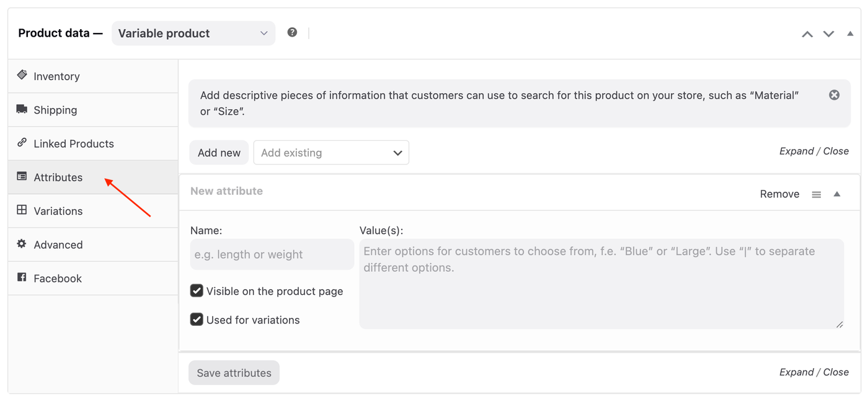868x401 pixels.
Task: Click the Variations grid icon
Action: point(22,210)
